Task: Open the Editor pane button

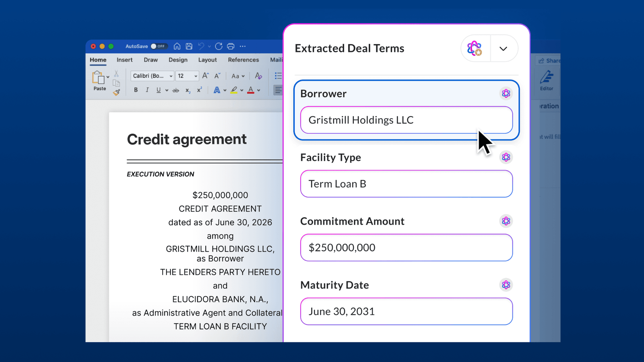Action: pyautogui.click(x=547, y=80)
